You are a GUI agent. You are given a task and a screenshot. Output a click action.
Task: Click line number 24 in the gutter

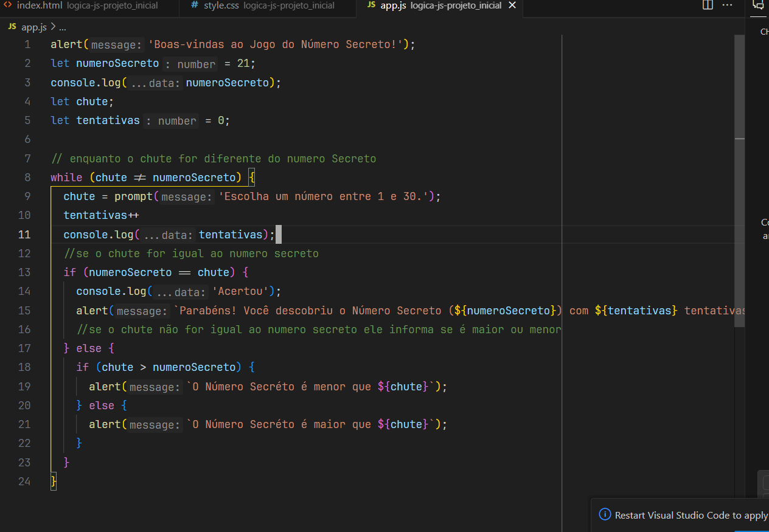coord(24,482)
